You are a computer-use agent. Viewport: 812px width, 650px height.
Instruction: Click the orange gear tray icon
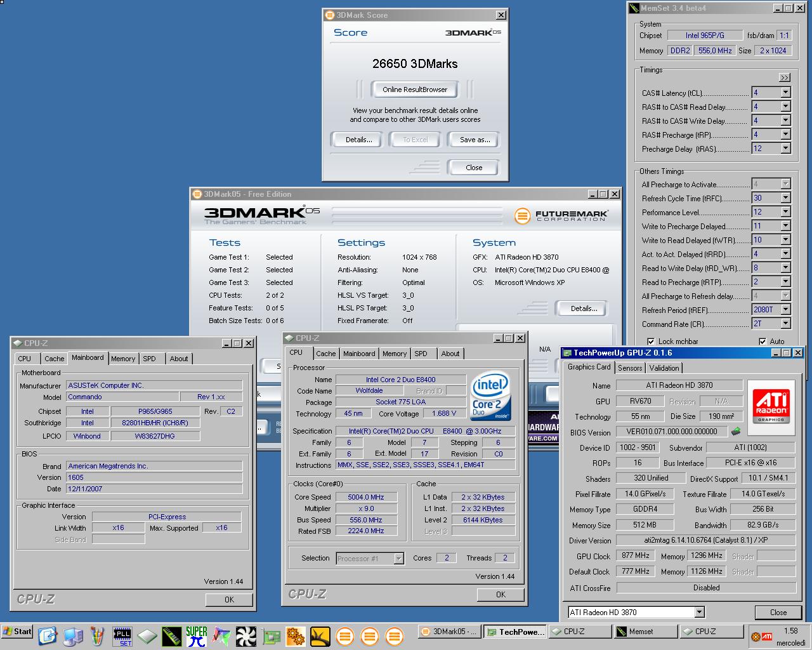(756, 637)
